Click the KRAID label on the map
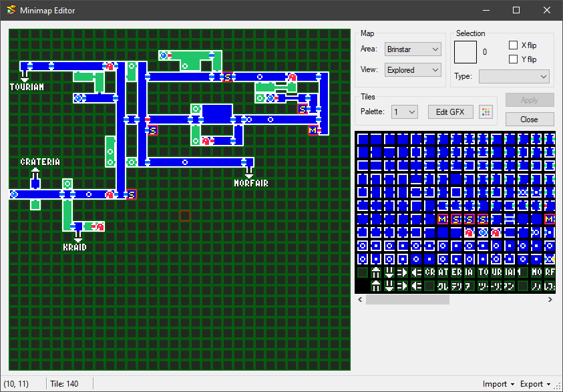This screenshot has height=392, width=563. point(75,247)
